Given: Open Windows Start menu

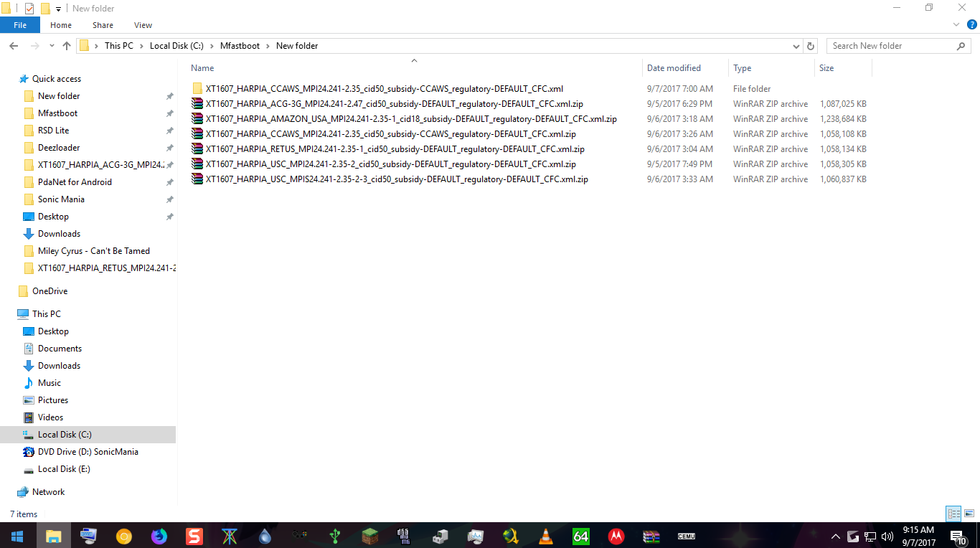Looking at the screenshot, I should coord(17,536).
